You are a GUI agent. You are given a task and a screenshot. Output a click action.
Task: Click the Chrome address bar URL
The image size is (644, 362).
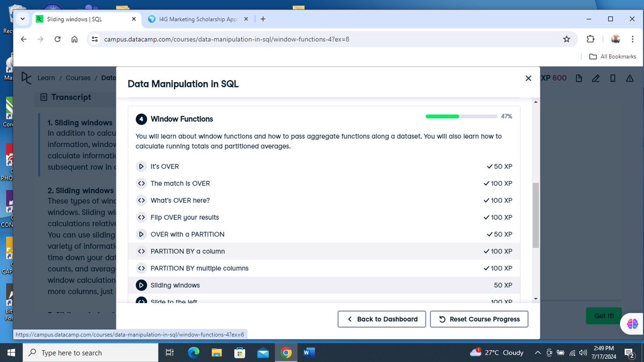click(x=227, y=39)
